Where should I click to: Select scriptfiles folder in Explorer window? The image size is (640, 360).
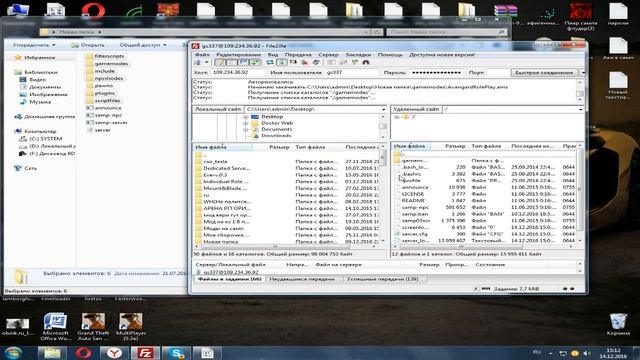point(104,100)
